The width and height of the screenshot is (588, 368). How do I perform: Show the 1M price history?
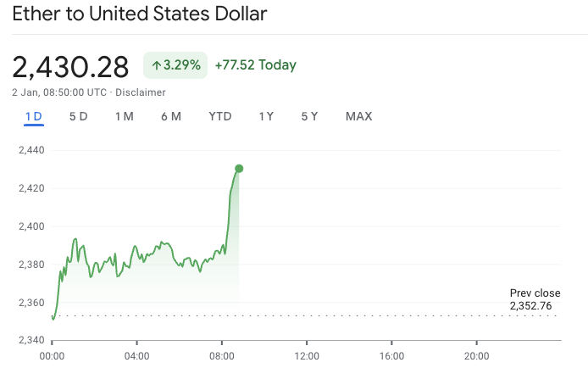coord(124,116)
